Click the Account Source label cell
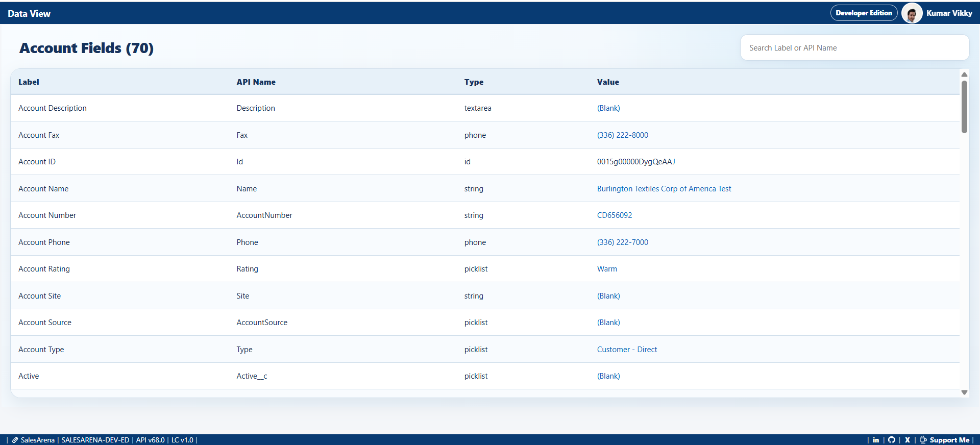Viewport: 980px width, 445px height. pos(45,323)
